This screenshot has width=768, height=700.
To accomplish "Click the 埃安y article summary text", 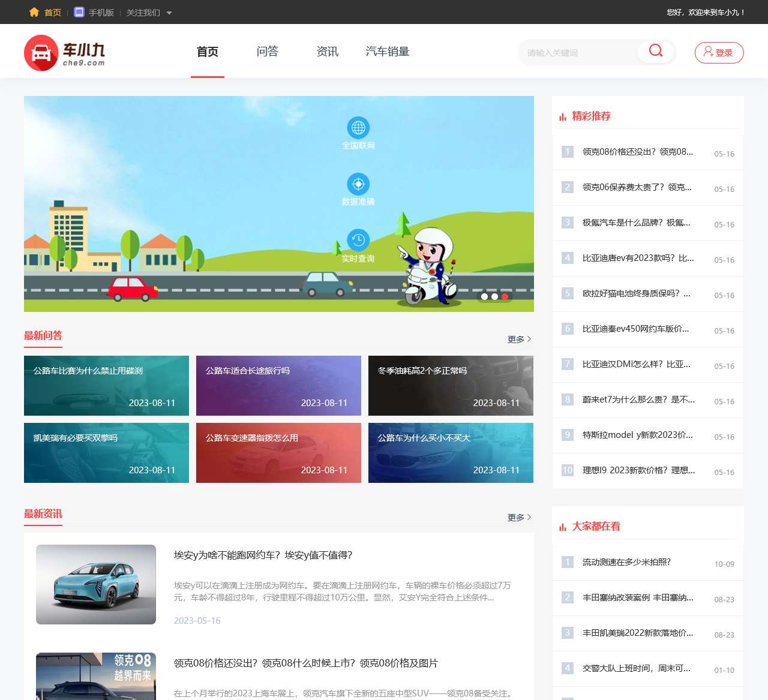I will coord(343,591).
